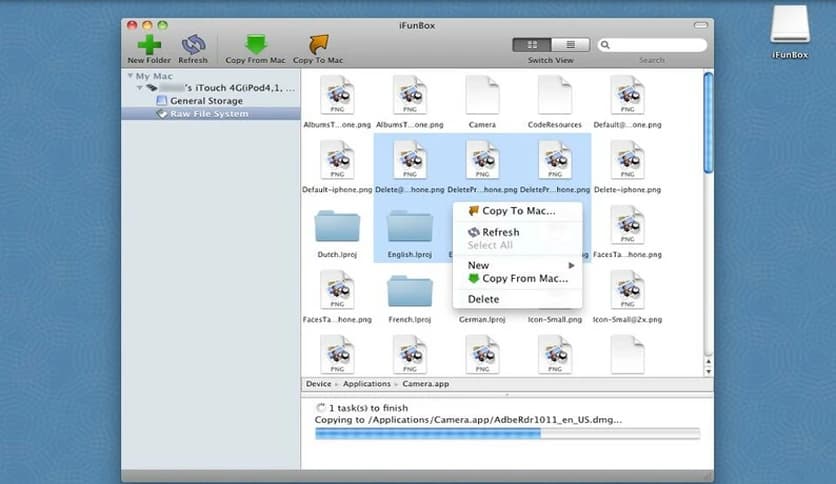Collapse the iTouch 4G device node
The height and width of the screenshot is (484, 836).
[139, 87]
